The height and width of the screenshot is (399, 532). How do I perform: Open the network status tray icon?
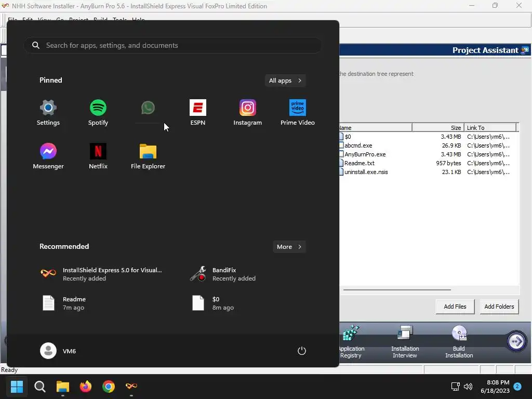pyautogui.click(x=455, y=387)
